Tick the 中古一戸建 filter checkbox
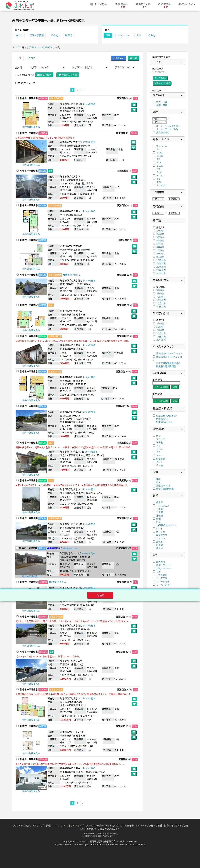The height and width of the screenshot is (868, 200). click(154, 102)
